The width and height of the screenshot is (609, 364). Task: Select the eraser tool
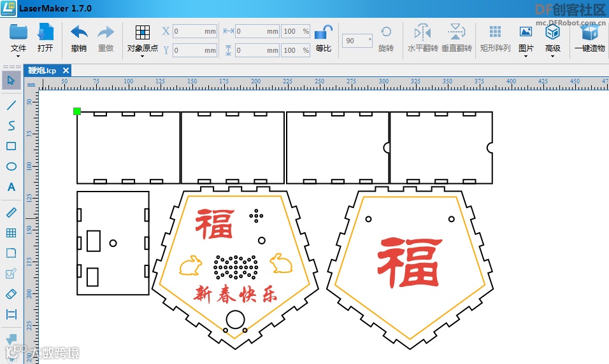click(11, 294)
